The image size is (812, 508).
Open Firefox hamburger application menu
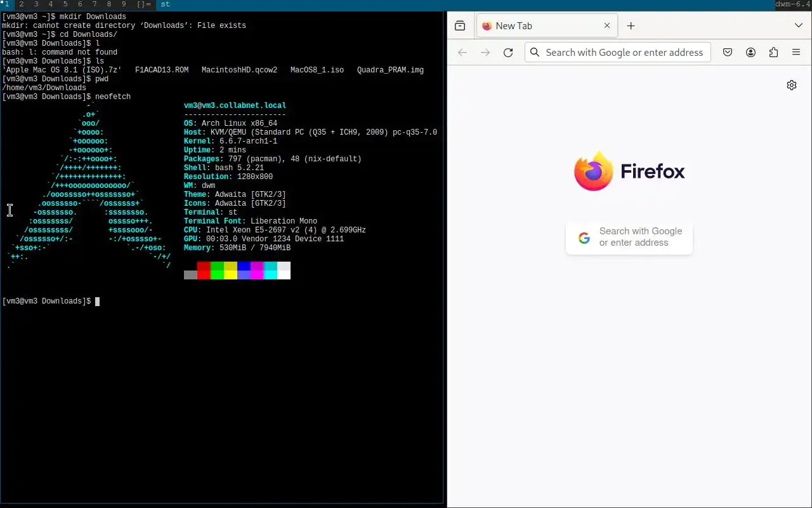[796, 53]
